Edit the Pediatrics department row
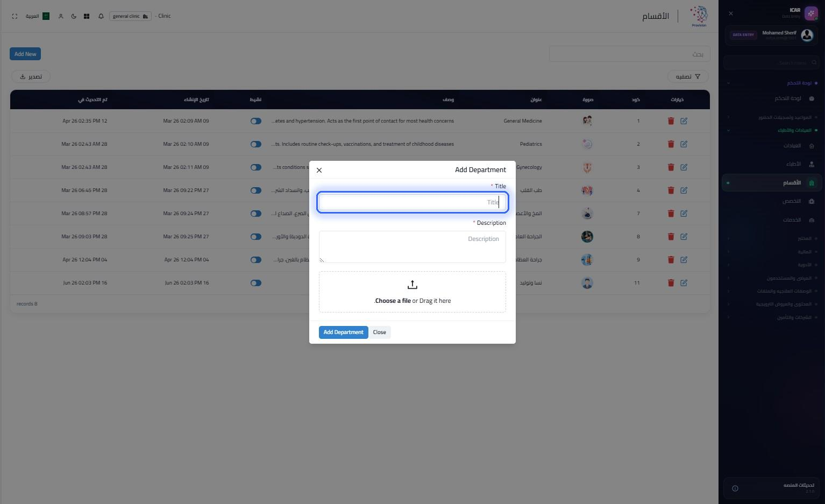The height and width of the screenshot is (504, 825). click(684, 144)
